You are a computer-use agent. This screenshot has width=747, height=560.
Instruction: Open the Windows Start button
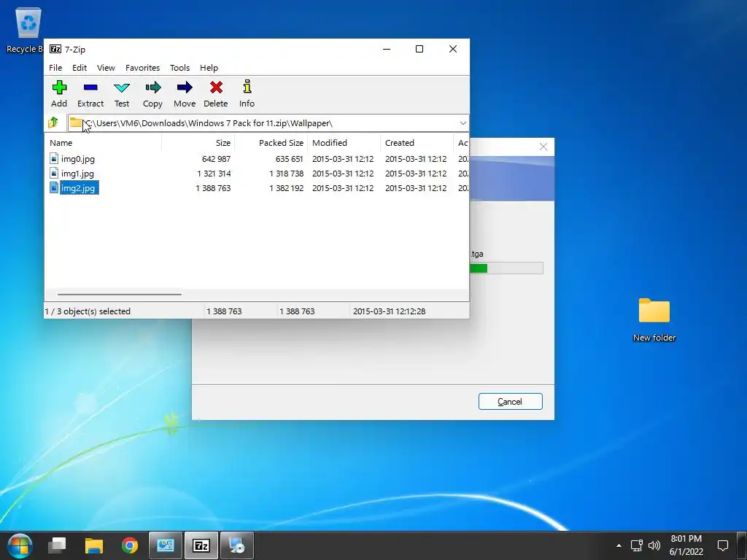tap(20, 545)
